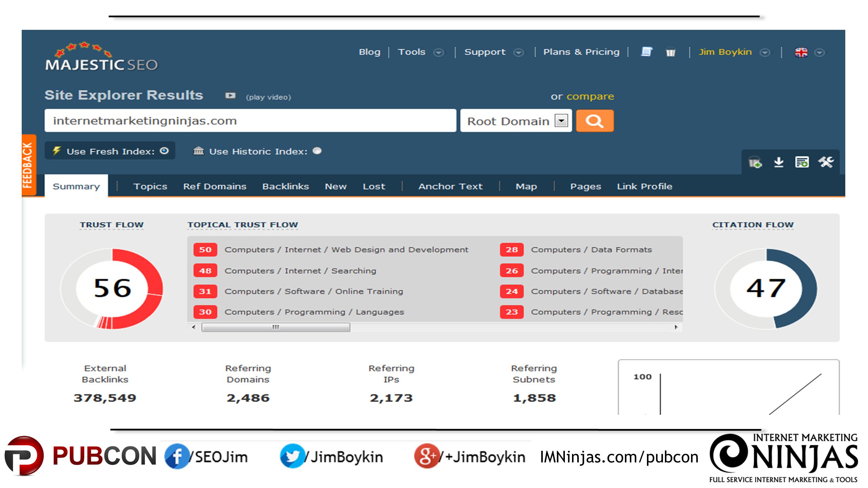
Task: Select the Use Fresh Index radio button
Action: pyautogui.click(x=164, y=151)
